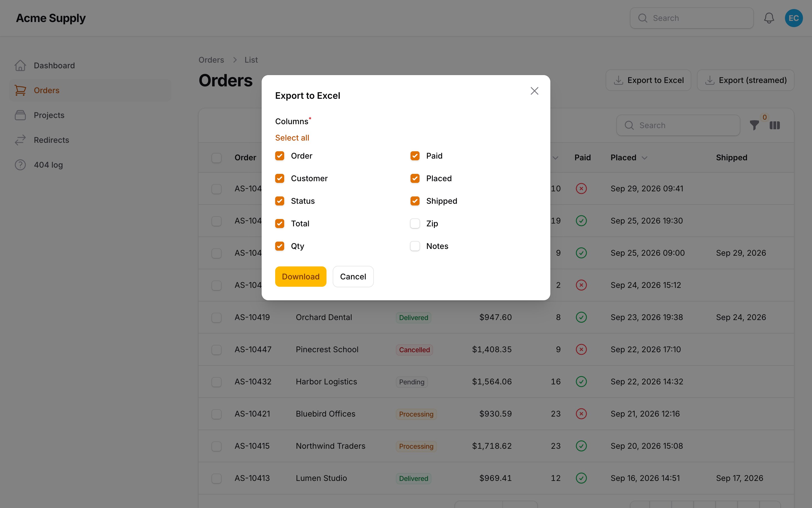Focus the table Search field

(x=678, y=125)
